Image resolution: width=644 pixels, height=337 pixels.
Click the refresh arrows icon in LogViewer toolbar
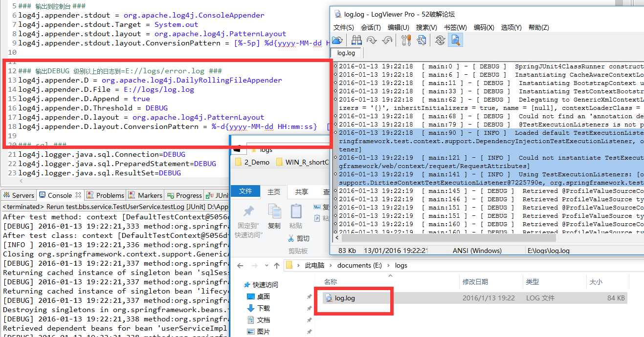440,40
